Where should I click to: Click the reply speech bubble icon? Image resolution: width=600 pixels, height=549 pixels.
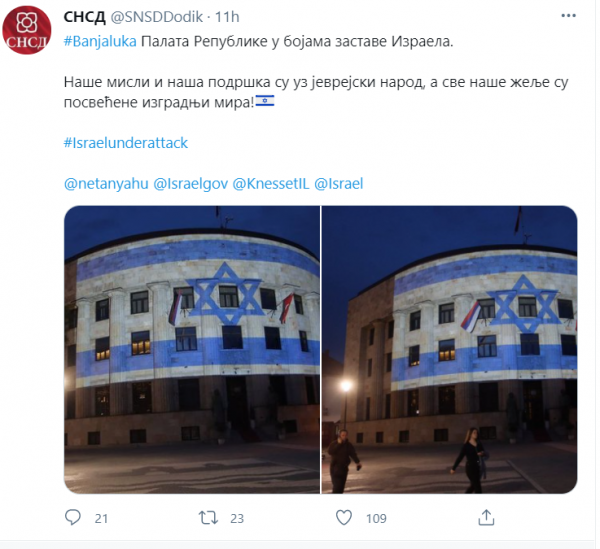pos(73,517)
